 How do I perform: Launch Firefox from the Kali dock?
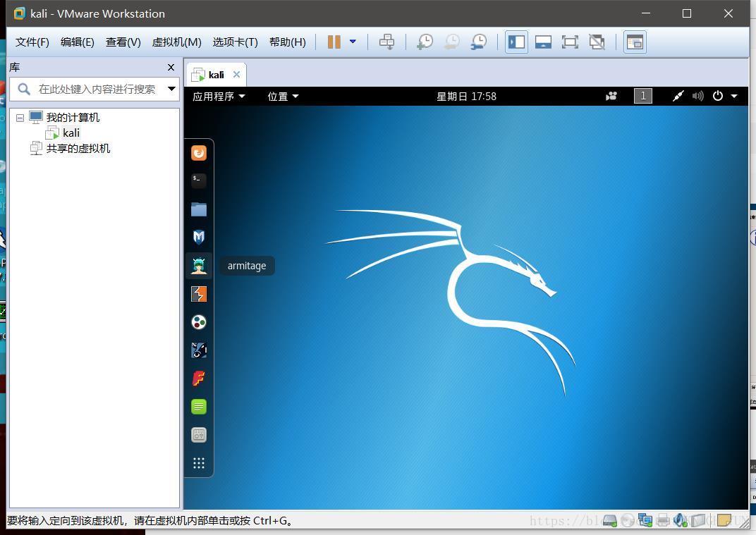click(199, 153)
